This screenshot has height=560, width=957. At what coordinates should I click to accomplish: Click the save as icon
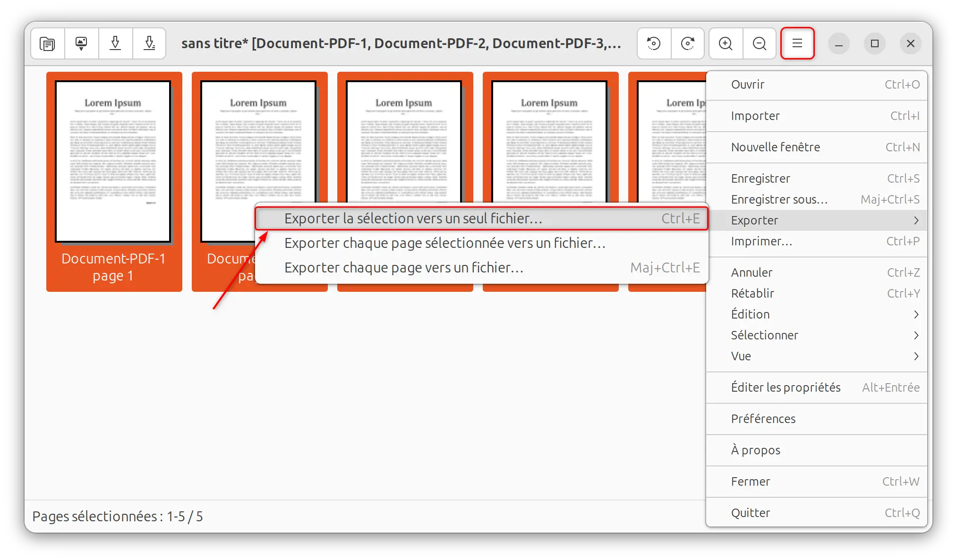149,43
